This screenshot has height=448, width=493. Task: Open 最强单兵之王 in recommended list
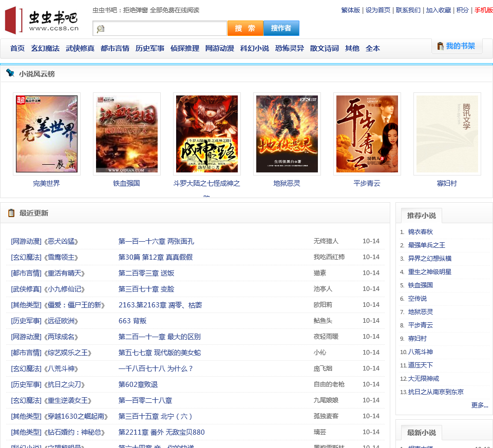coord(427,245)
